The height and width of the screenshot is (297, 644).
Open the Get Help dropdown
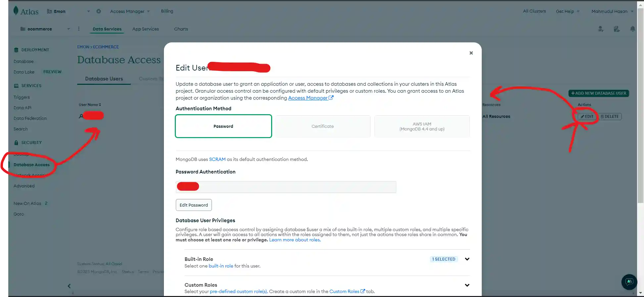[568, 11]
